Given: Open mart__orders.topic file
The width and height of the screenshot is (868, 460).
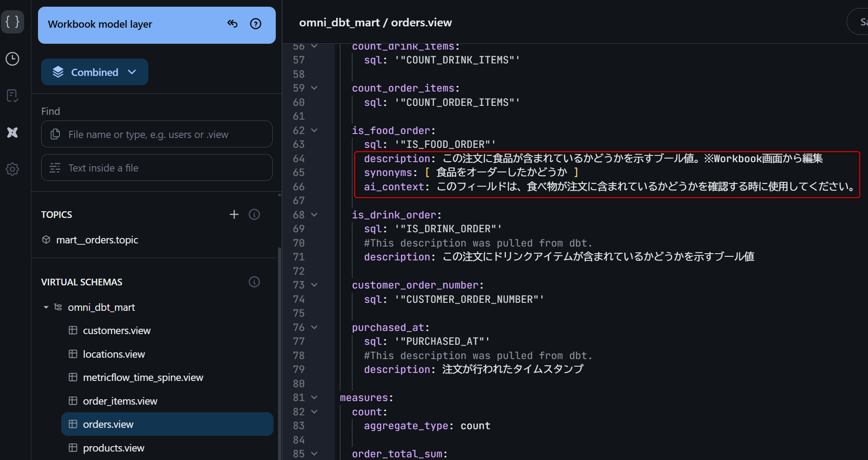Looking at the screenshot, I should pyautogui.click(x=97, y=240).
